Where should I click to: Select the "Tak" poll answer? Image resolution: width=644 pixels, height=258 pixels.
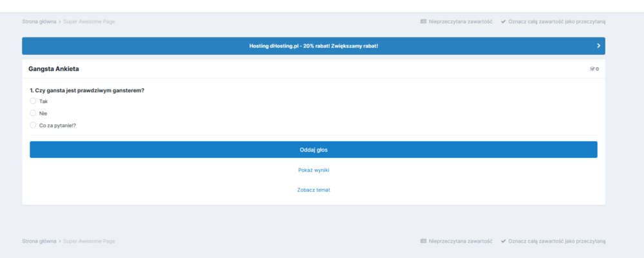point(33,101)
